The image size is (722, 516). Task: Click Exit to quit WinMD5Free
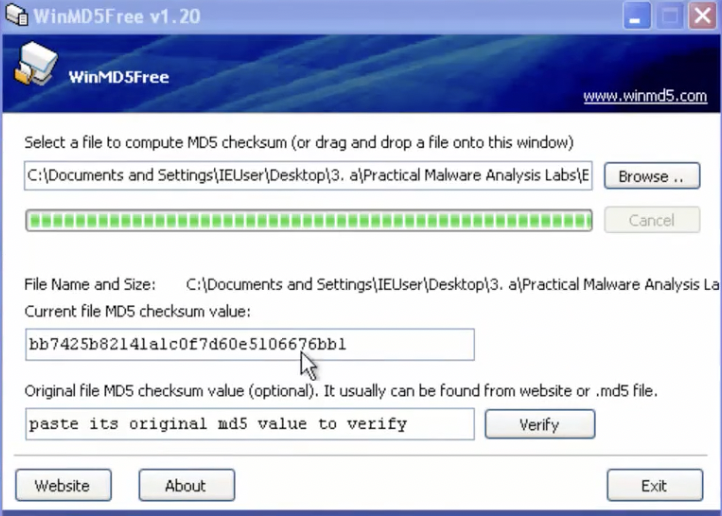coord(655,485)
